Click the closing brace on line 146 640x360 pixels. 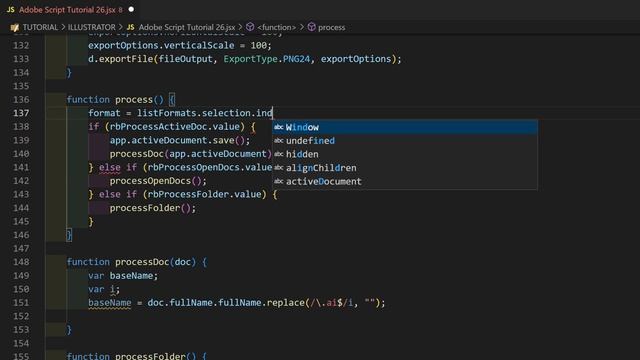point(69,235)
